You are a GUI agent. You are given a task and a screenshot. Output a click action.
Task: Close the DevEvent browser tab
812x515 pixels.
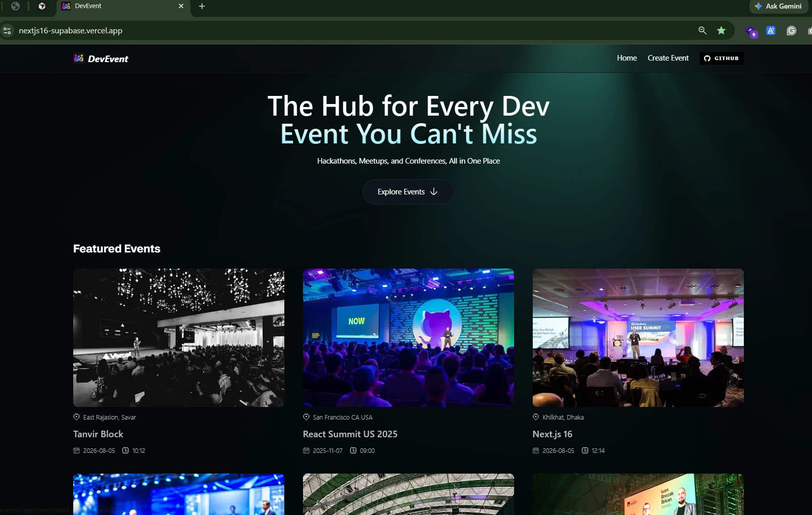(x=181, y=6)
